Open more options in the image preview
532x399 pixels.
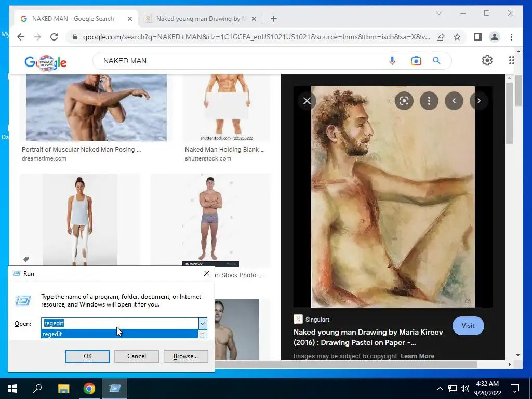pyautogui.click(x=429, y=101)
